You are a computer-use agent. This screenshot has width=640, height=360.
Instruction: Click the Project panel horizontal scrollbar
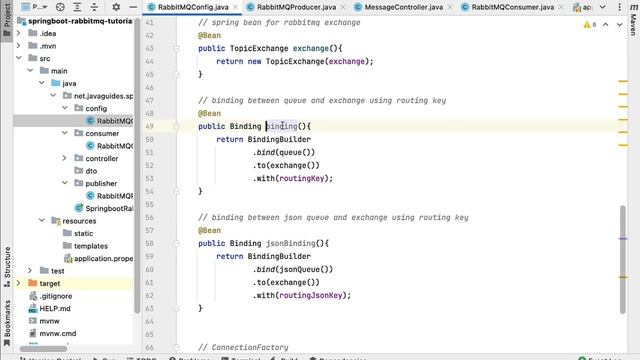[x=43, y=349]
